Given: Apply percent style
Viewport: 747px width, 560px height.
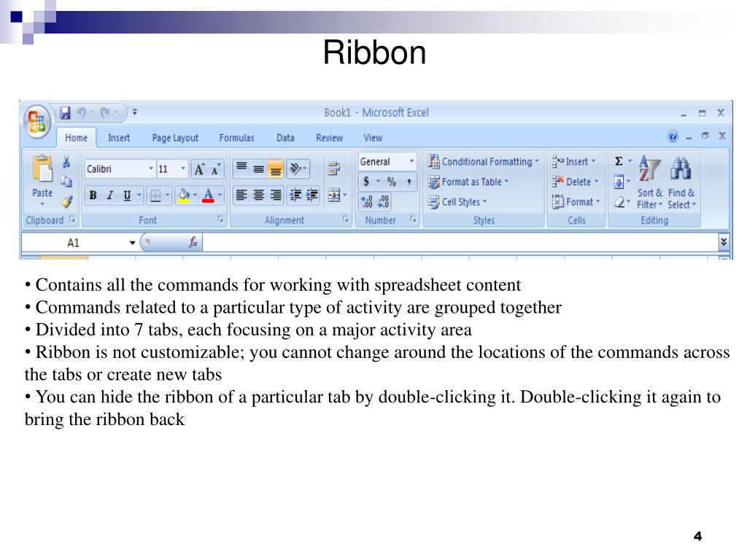Looking at the screenshot, I should 392,182.
